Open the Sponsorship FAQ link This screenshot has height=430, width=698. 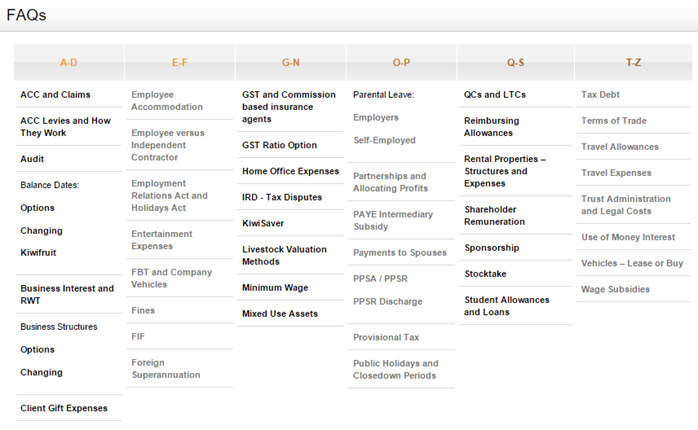click(491, 248)
